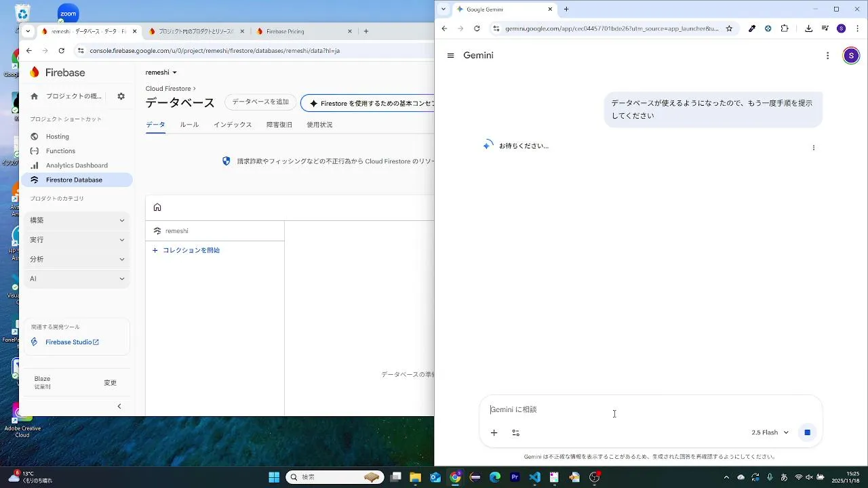Go back in the Gemini browser window
The width and height of the screenshot is (868, 488).
click(x=444, y=28)
